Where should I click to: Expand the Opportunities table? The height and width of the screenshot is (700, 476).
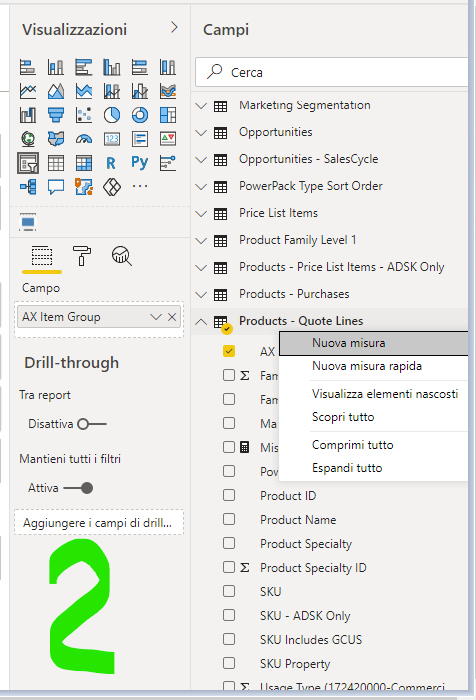pos(201,133)
